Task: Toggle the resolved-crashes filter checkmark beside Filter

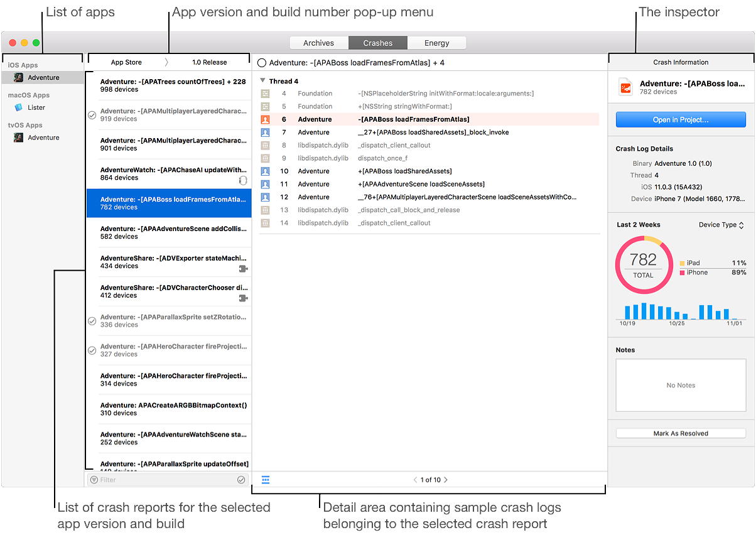Action: [241, 480]
